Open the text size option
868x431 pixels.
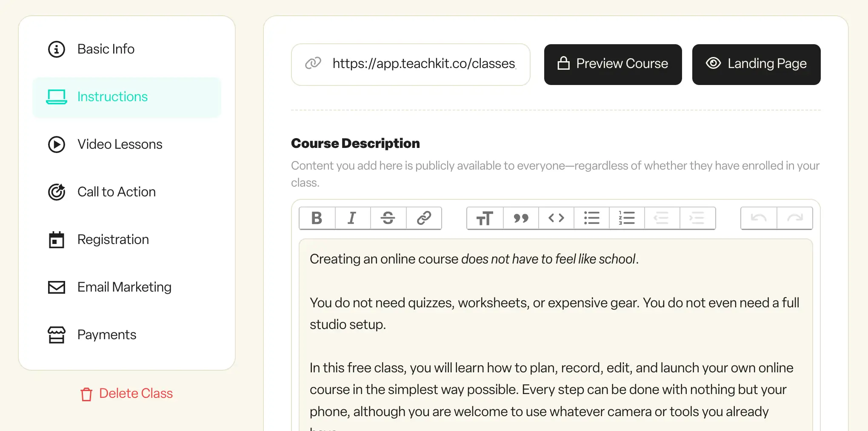(484, 218)
